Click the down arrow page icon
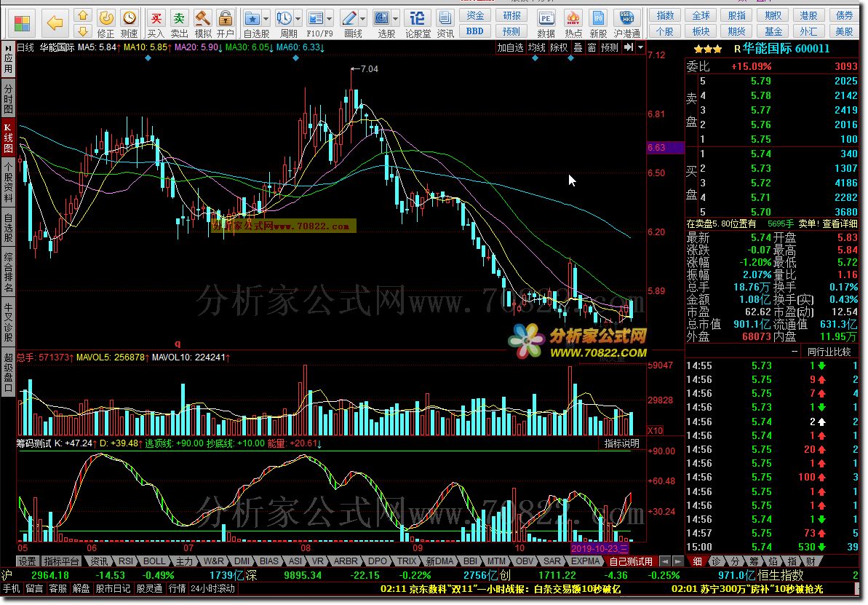Viewport: 868px width, 605px height. (83, 31)
